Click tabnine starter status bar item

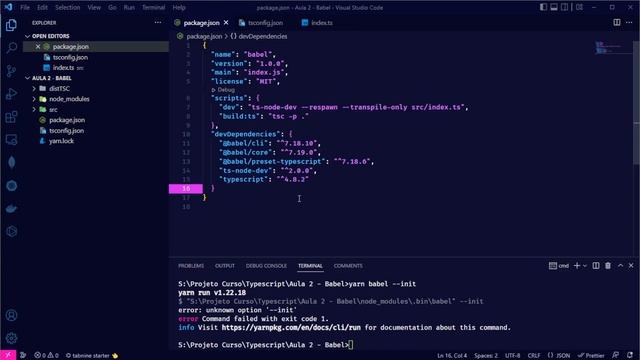click(x=92, y=356)
